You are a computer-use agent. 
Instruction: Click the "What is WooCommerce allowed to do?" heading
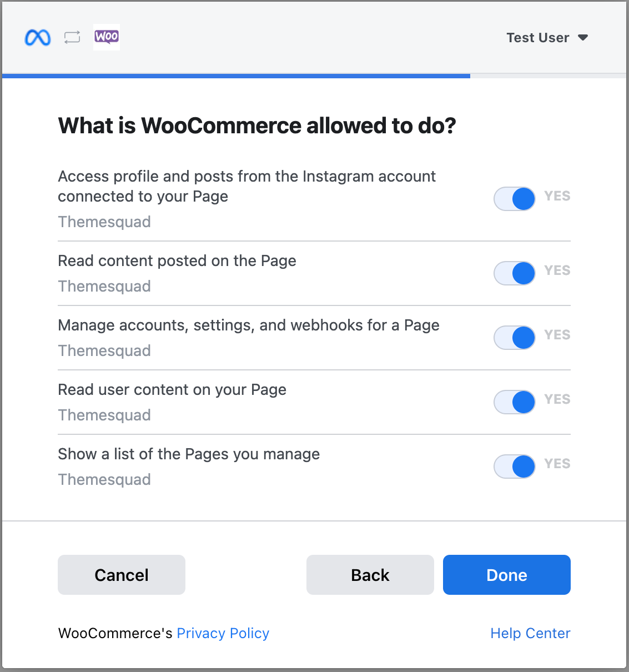256,126
